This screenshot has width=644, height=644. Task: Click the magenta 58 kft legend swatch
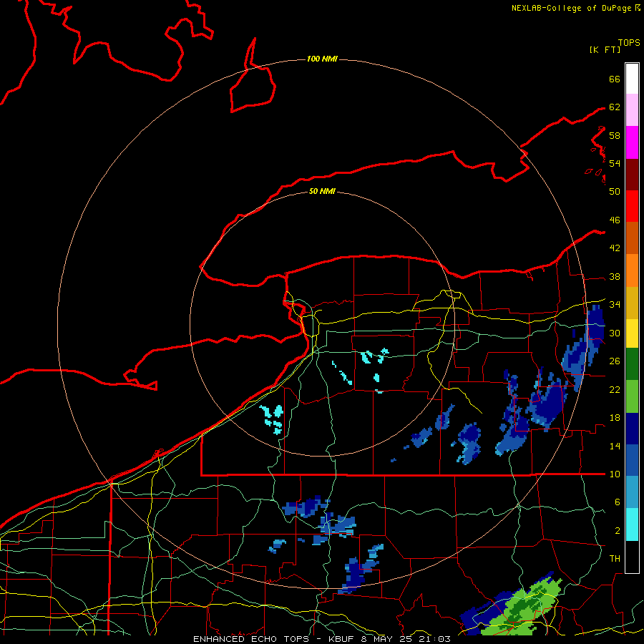tap(632, 142)
